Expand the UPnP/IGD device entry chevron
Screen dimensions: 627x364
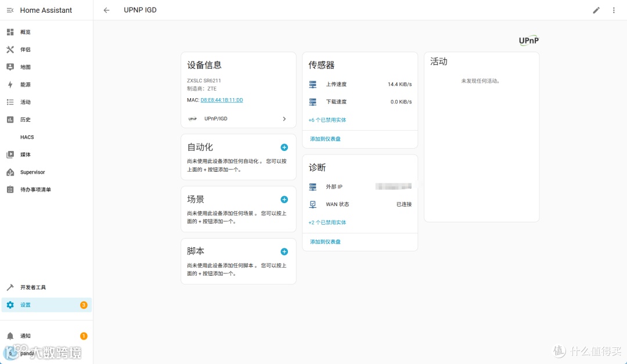pyautogui.click(x=284, y=118)
